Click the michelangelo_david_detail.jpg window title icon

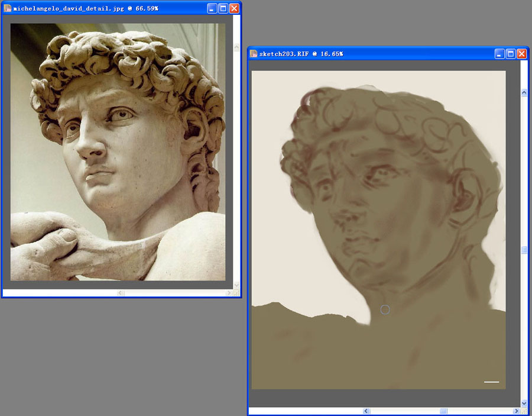8,8
